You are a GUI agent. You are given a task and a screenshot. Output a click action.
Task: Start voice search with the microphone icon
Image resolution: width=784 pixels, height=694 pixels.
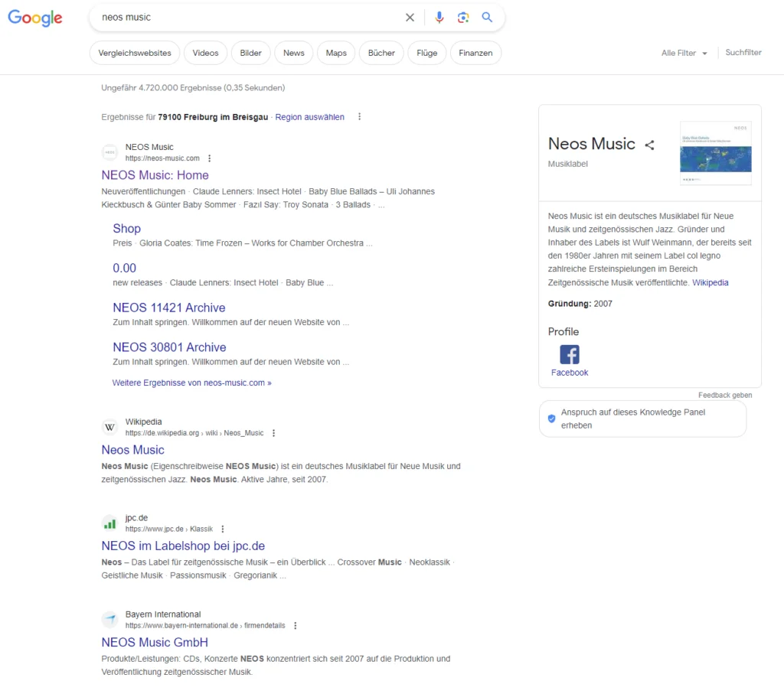coord(439,18)
